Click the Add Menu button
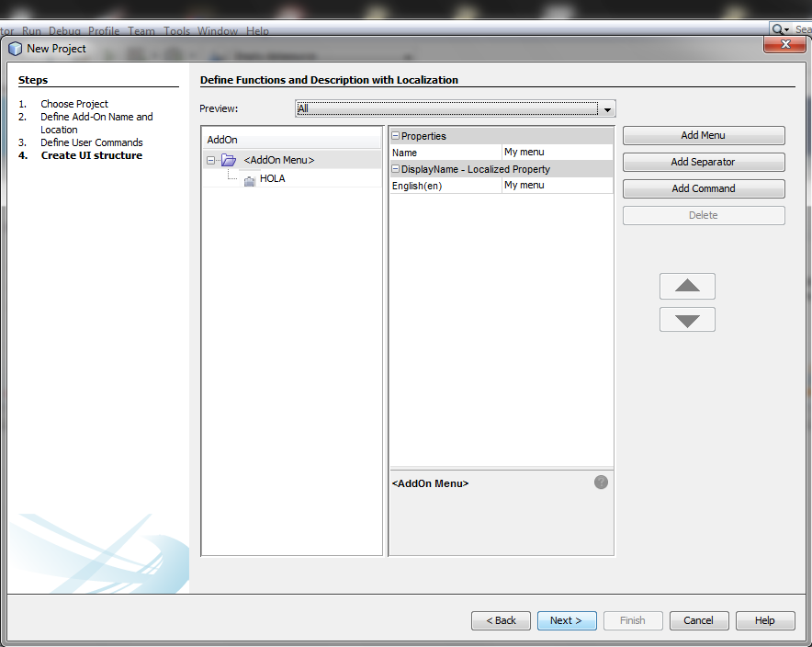 pyautogui.click(x=703, y=136)
